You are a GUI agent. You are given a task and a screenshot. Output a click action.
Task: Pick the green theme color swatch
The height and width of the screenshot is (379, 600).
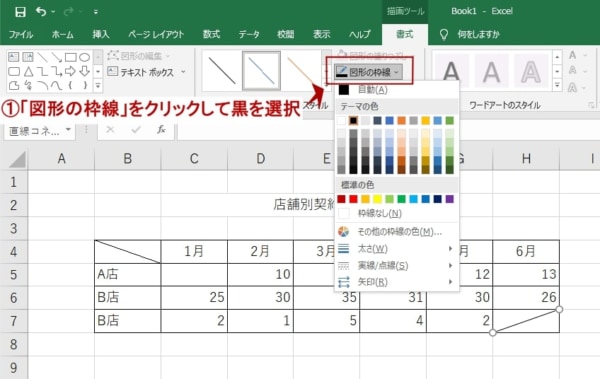[x=450, y=121]
